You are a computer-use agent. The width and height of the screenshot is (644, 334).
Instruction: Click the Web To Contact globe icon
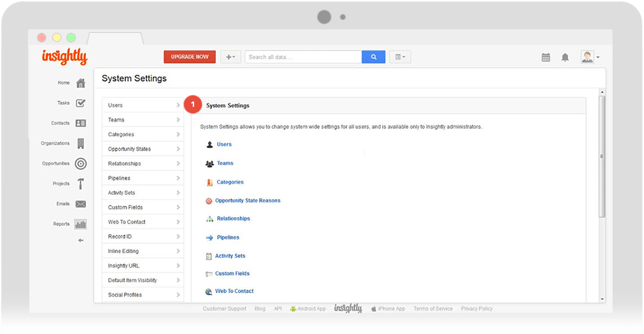point(209,291)
